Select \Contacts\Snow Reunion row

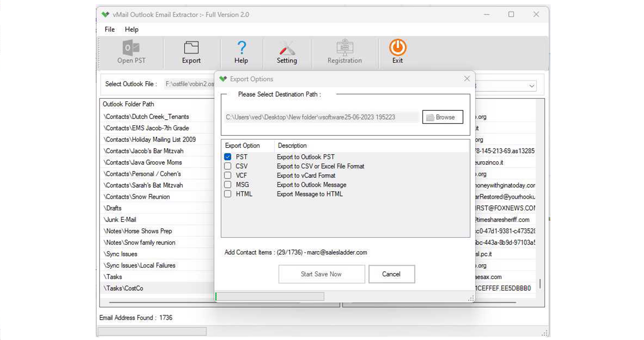tap(137, 197)
